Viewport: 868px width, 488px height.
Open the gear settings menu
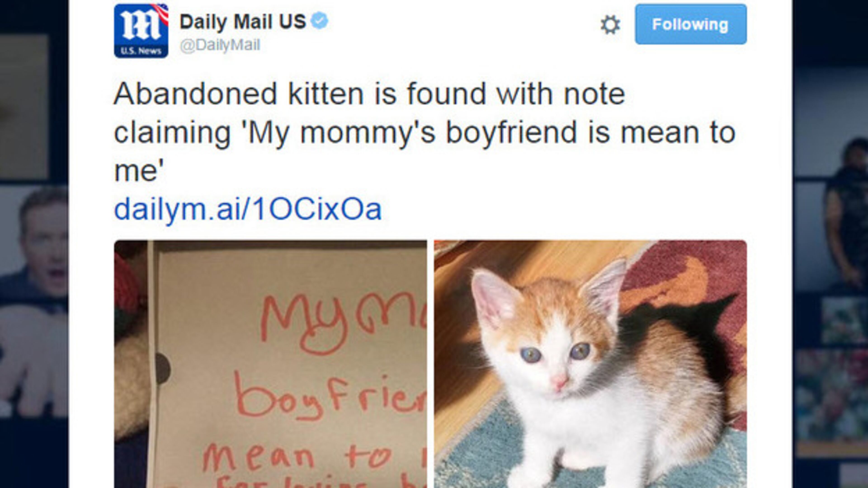[610, 25]
